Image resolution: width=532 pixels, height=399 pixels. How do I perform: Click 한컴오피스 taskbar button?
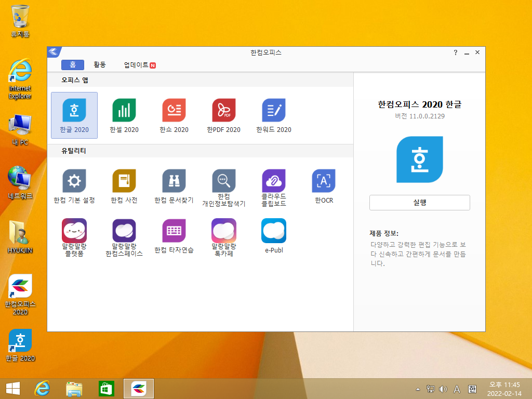click(138, 389)
